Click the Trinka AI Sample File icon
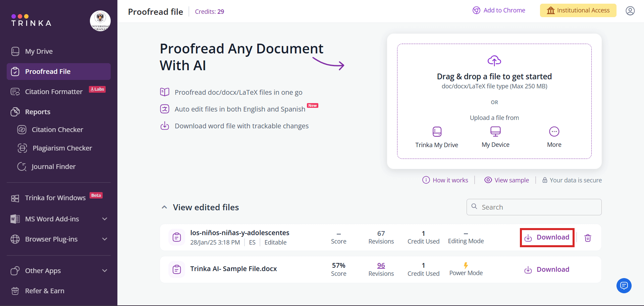Viewport: 644px width, 306px height. pos(177,269)
